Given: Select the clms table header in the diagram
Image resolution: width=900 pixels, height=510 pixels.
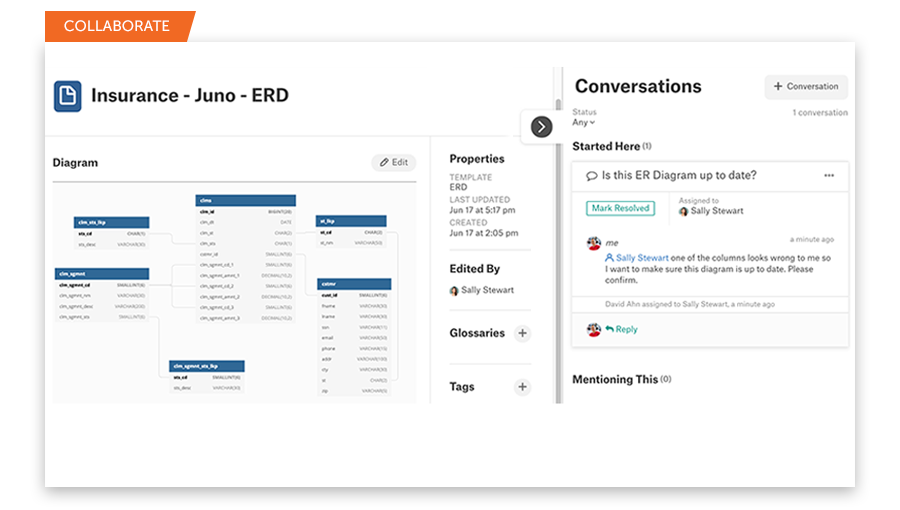Looking at the screenshot, I should coord(245,200).
